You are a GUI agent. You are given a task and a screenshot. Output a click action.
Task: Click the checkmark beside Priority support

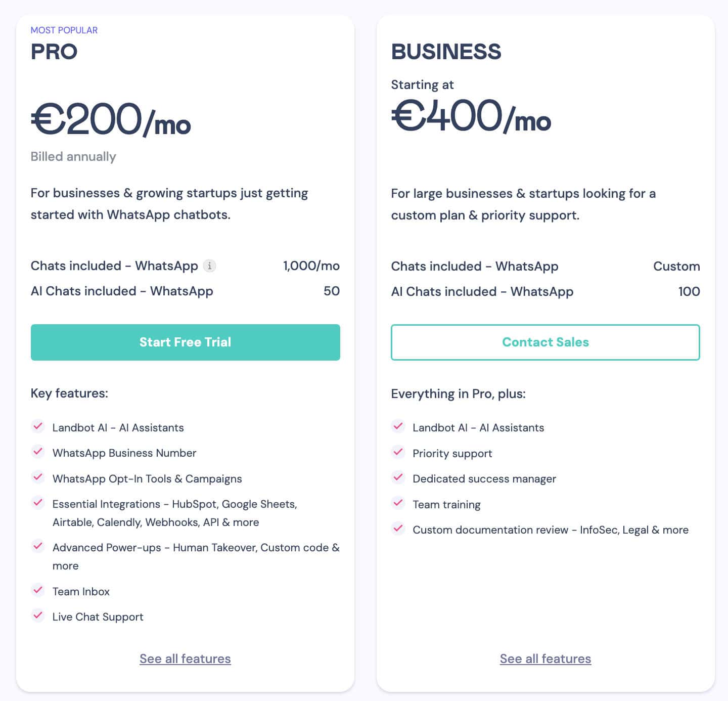click(399, 452)
